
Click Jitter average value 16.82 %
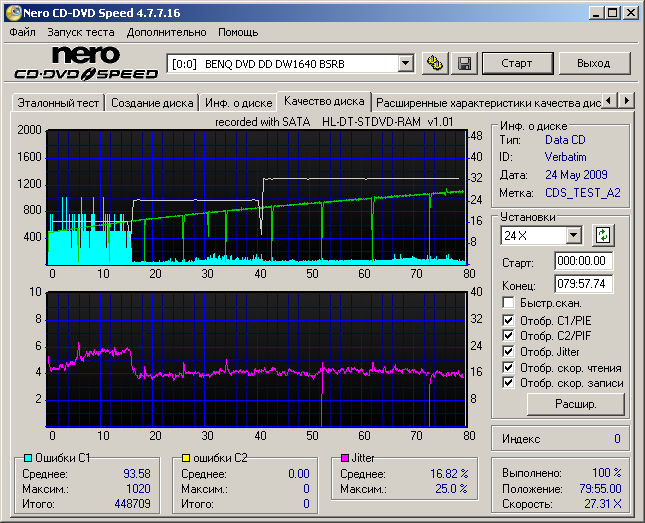tap(449, 474)
